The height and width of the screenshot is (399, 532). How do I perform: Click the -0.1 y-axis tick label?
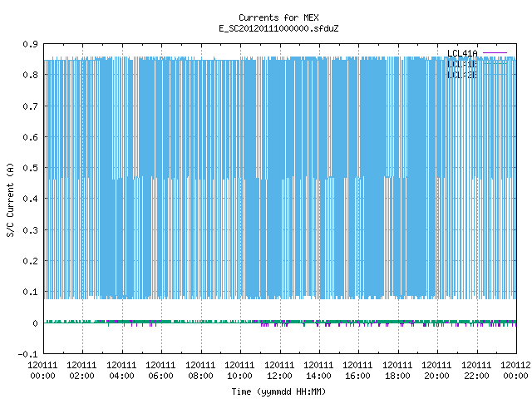(27, 354)
